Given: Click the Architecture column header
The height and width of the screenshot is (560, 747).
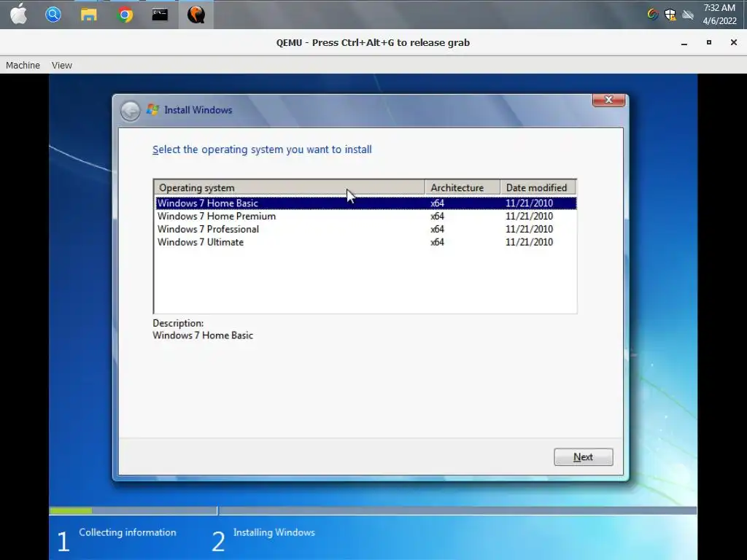Looking at the screenshot, I should (x=462, y=187).
